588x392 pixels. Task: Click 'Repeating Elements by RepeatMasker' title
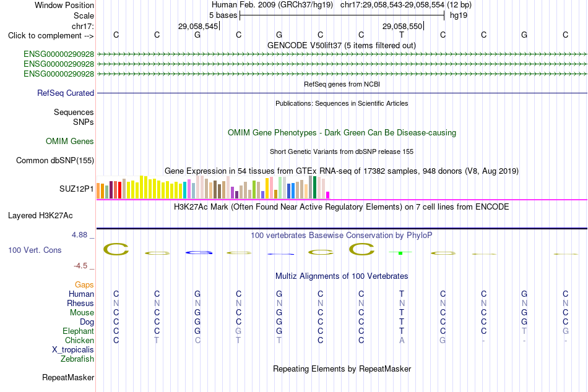[342, 369]
